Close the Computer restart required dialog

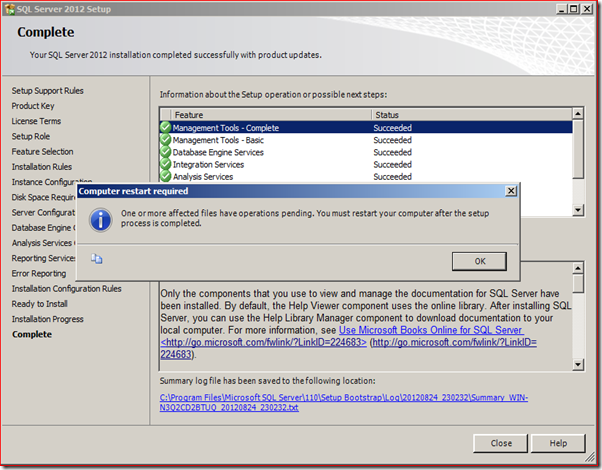[511, 191]
